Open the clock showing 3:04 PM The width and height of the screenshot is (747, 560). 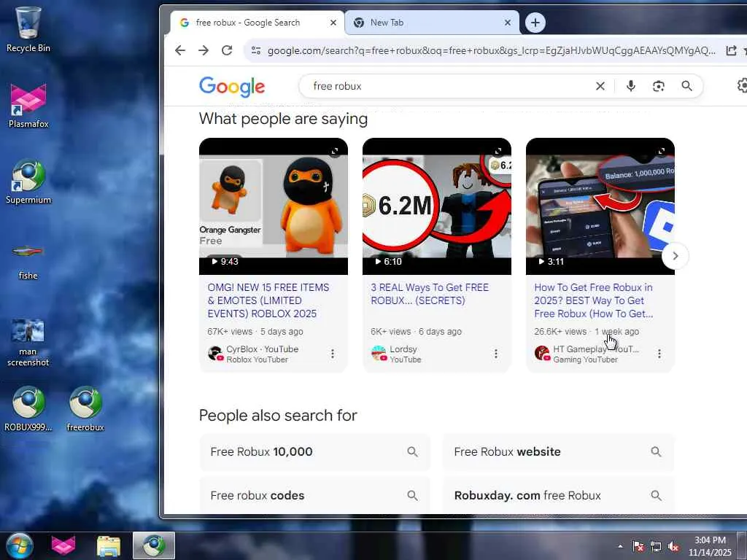[x=710, y=546]
